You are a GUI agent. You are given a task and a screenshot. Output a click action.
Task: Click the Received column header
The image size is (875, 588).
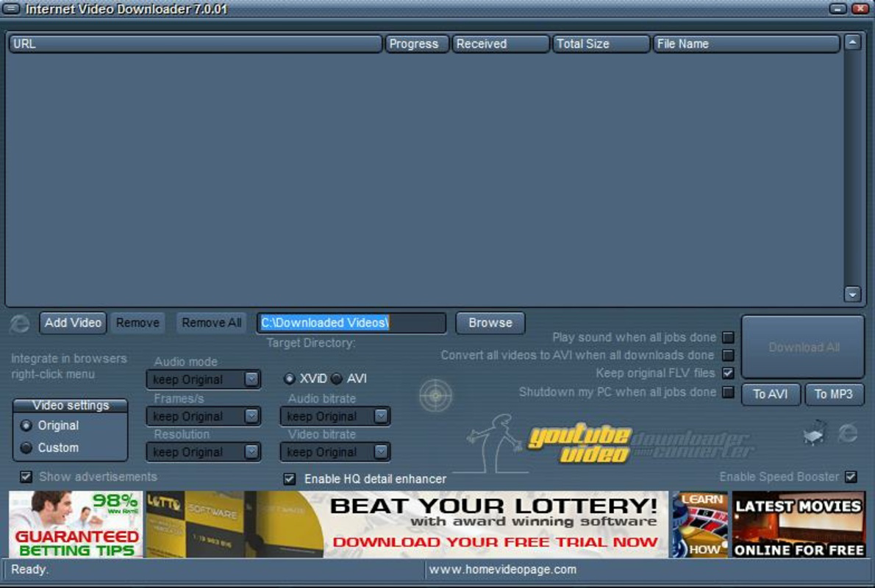click(x=500, y=44)
